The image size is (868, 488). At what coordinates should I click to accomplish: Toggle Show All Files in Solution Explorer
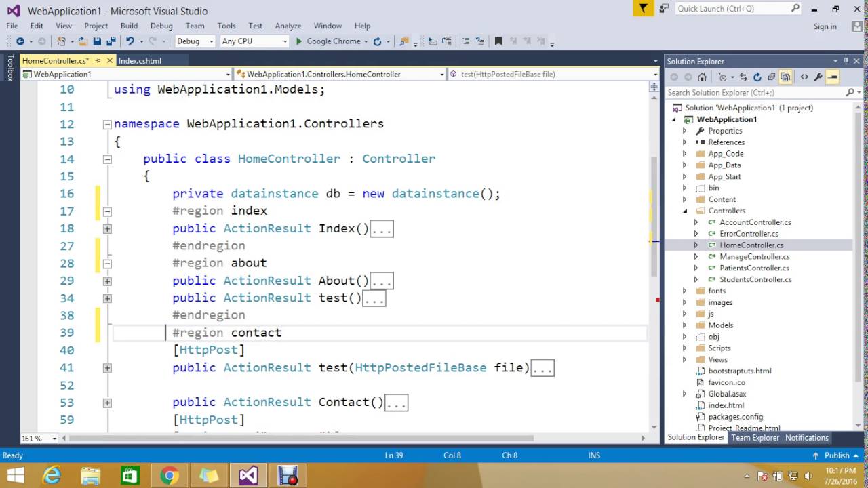(x=785, y=77)
